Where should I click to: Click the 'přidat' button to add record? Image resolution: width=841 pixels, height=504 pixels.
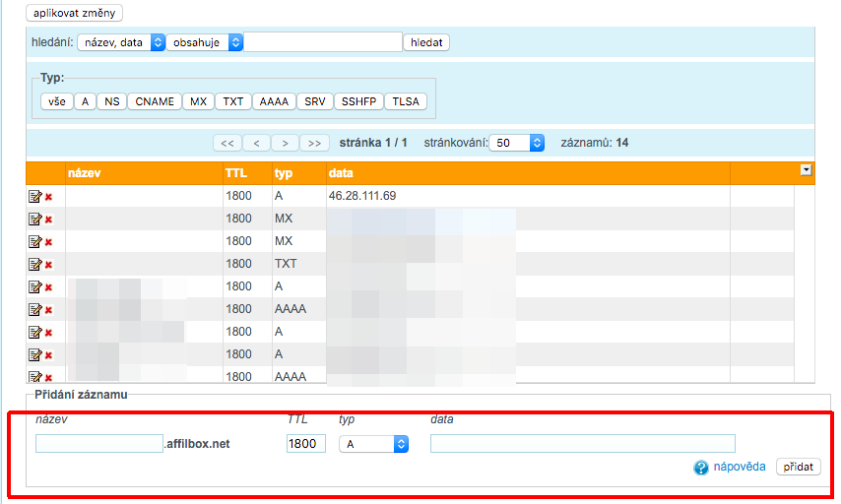[x=798, y=467]
